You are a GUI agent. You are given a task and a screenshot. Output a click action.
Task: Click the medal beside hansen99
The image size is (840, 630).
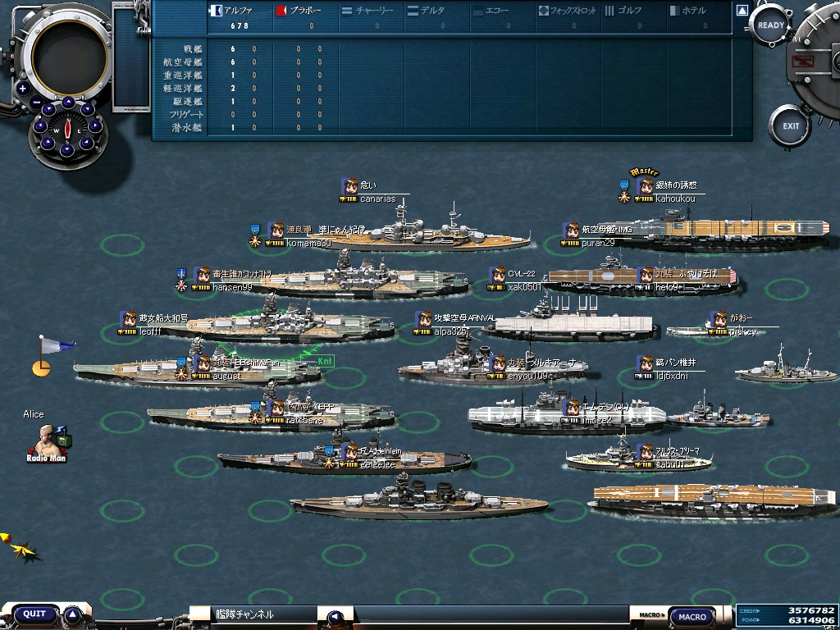(x=181, y=280)
